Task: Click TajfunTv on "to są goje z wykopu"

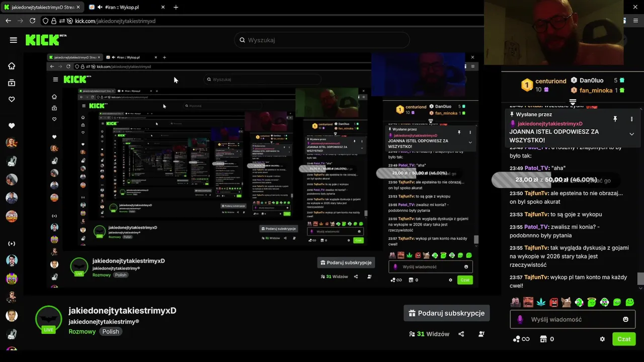Action: coord(537,214)
